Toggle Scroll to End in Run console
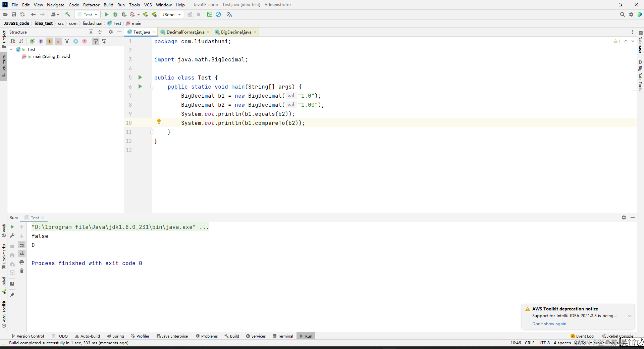 click(22, 253)
